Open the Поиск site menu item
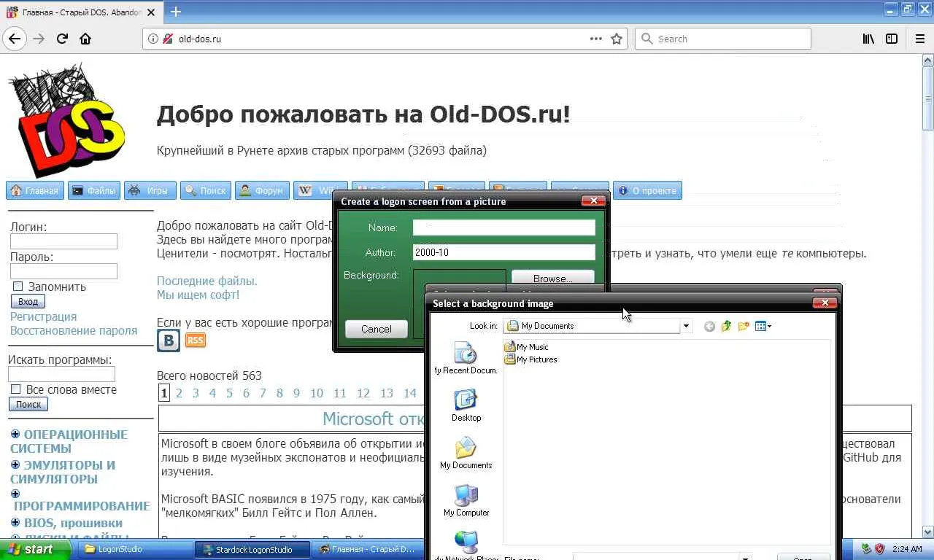Image resolution: width=934 pixels, height=560 pixels. point(206,190)
